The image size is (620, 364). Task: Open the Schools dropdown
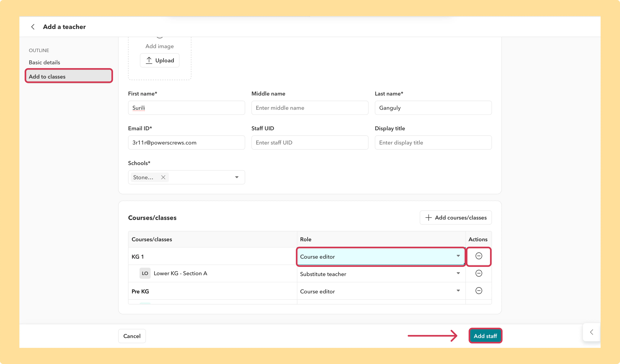coord(237,177)
